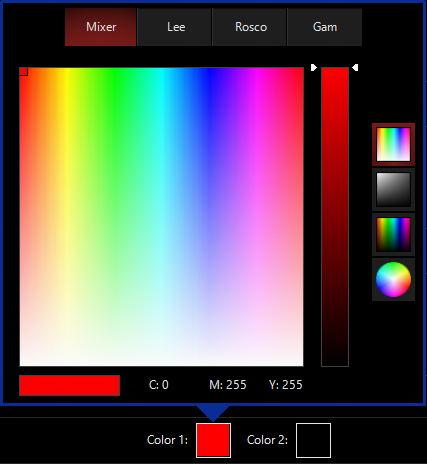Select the hue-to-white gradient picker mode icon
Viewport: 427px width, 464px height.
point(393,145)
